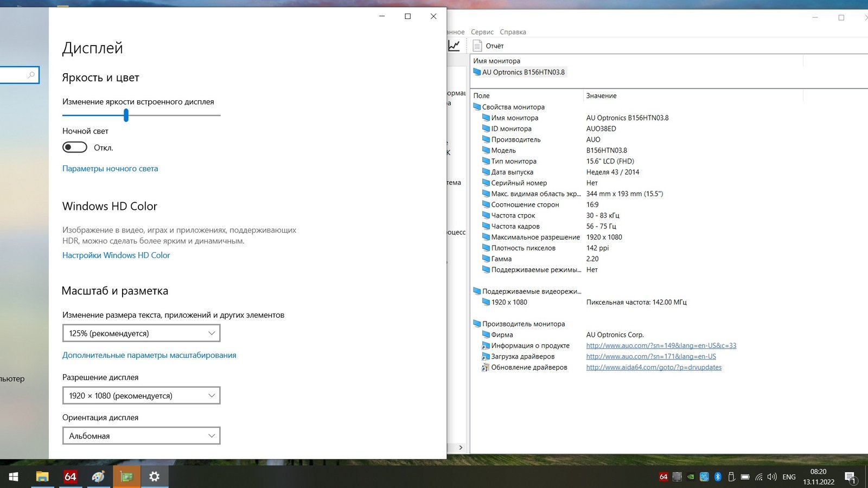Click the blue display tray icon before Bluetooth
Image resolution: width=868 pixels, height=488 pixels.
point(704,477)
